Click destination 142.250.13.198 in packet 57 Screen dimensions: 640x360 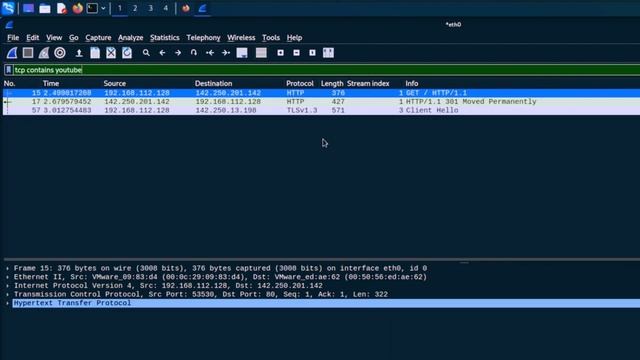(x=226, y=110)
